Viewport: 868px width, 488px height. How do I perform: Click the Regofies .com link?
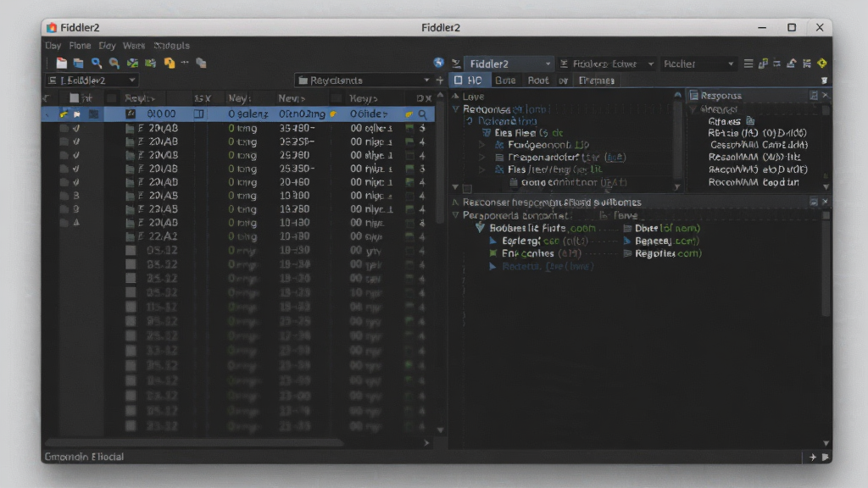[x=668, y=254]
